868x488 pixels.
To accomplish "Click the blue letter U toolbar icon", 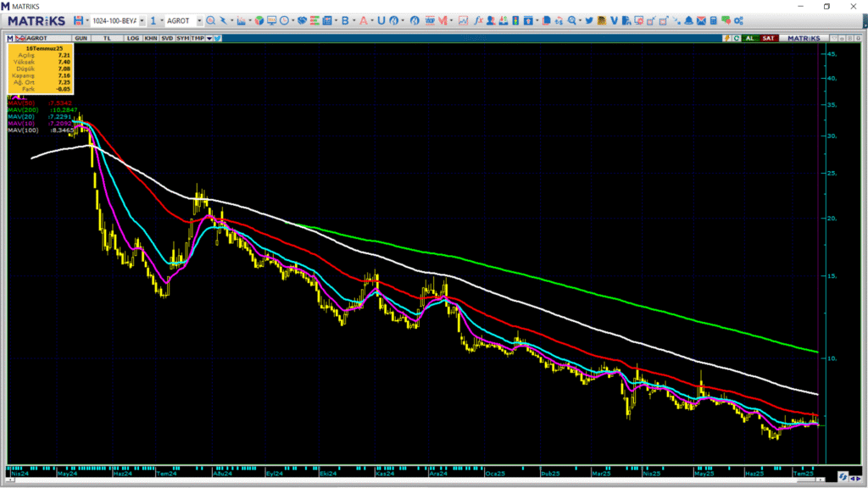I will click(x=381, y=20).
